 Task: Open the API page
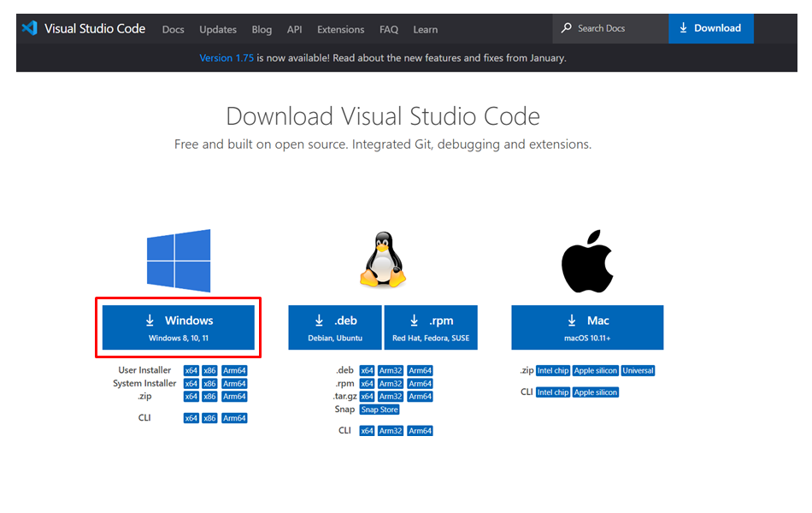tap(294, 30)
